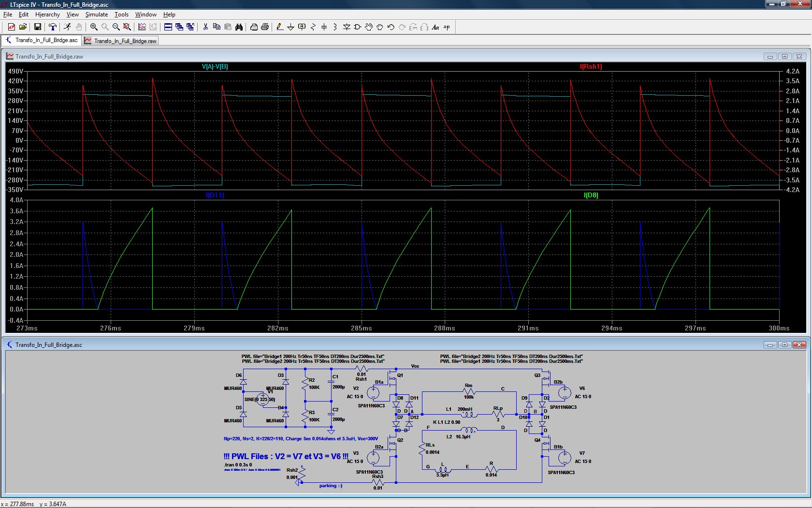Viewport: 812px width, 508px height.
Task: Click the green I(D8) trace label
Action: coord(591,195)
